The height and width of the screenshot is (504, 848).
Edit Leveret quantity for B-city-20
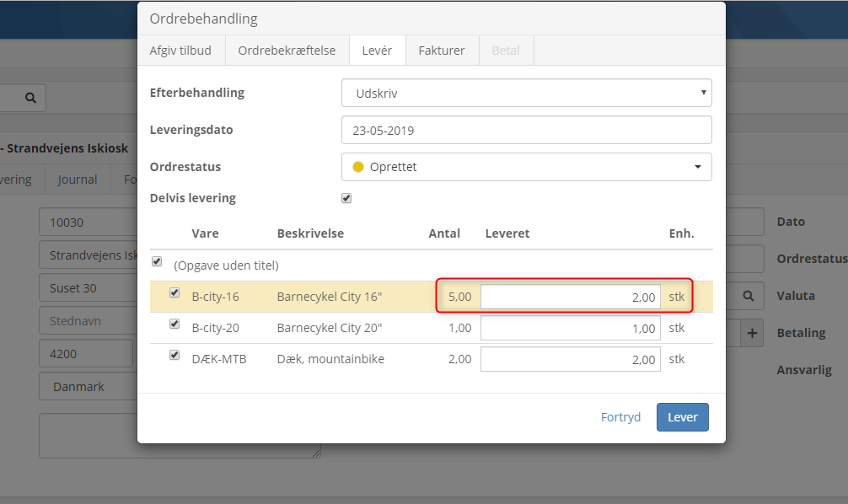pos(570,329)
